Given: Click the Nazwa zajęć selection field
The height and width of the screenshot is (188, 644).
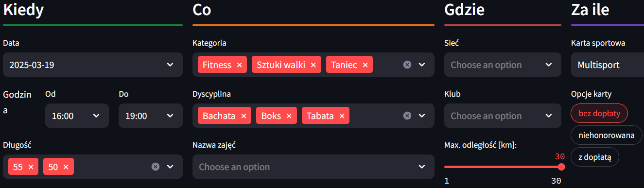Looking at the screenshot, I should (x=313, y=167).
